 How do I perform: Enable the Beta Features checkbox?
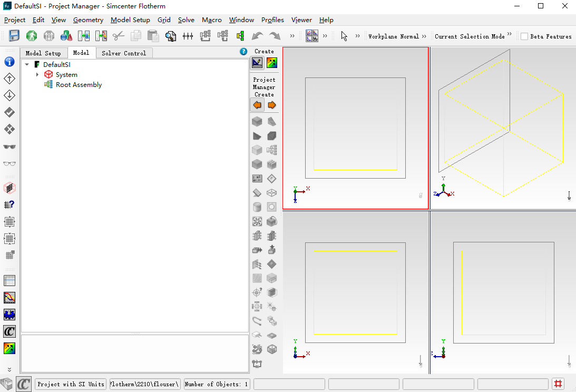(524, 36)
